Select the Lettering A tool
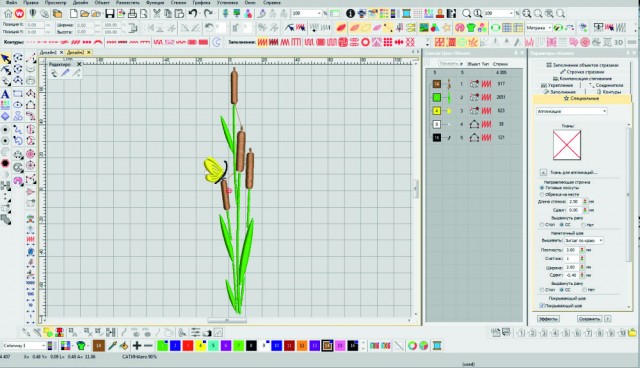Viewport: 640px width, 368px height. click(x=5, y=94)
